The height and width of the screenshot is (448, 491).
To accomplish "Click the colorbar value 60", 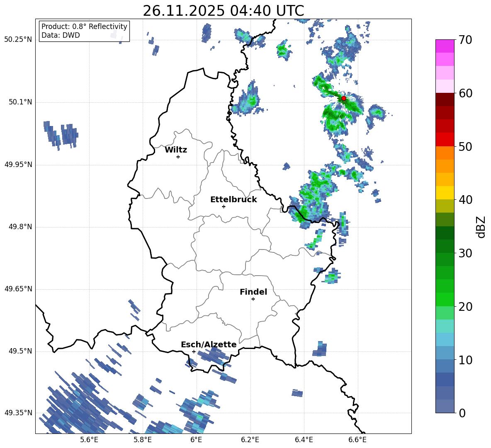I will (x=465, y=93).
